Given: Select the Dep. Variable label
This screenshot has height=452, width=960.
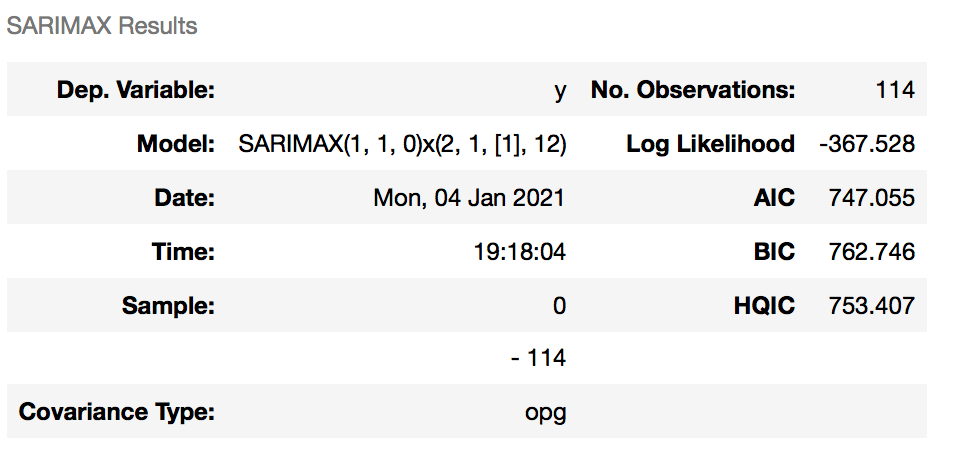Looking at the screenshot, I should pos(136,91).
